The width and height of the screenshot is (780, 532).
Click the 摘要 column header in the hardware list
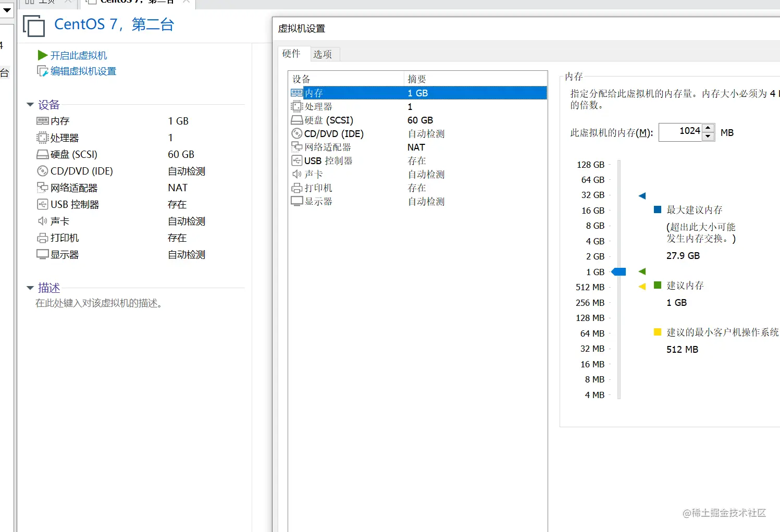click(x=476, y=79)
